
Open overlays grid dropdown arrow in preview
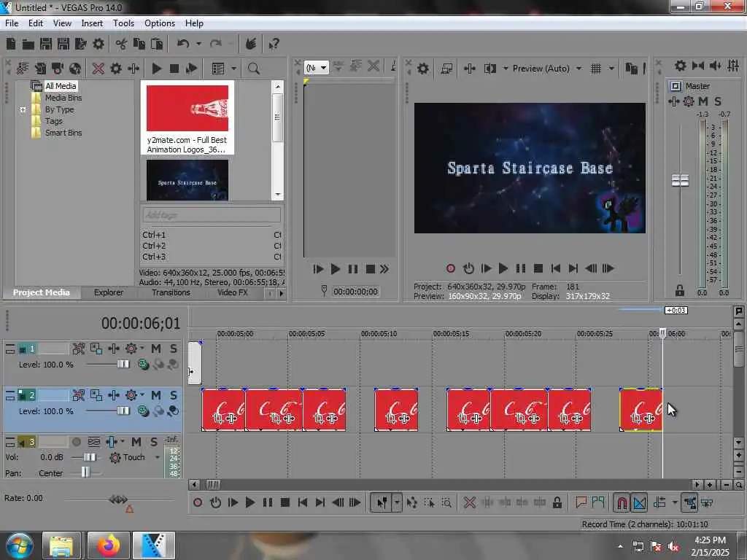pos(611,69)
